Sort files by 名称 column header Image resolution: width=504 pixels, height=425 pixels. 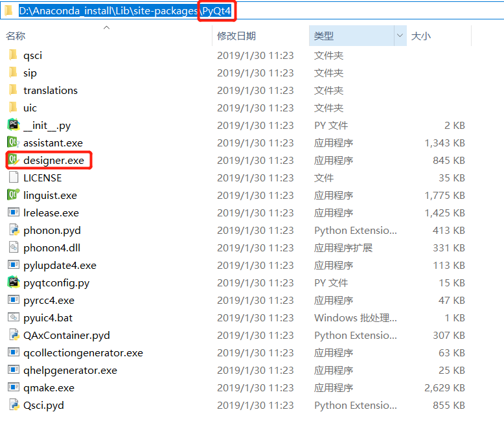[x=16, y=36]
